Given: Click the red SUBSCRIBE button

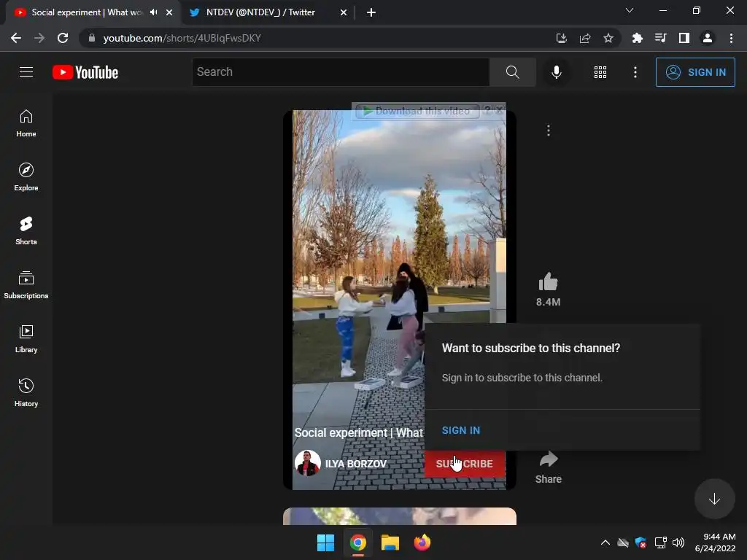Looking at the screenshot, I should click(465, 464).
